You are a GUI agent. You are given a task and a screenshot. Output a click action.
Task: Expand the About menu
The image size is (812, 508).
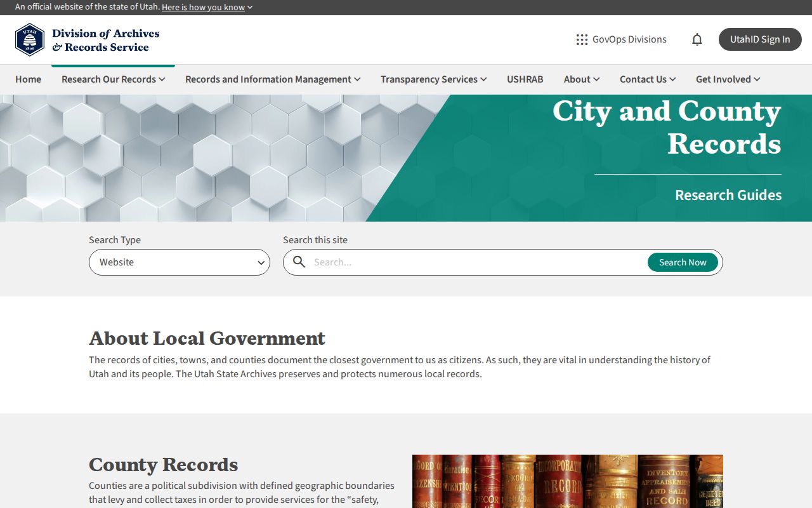point(582,79)
